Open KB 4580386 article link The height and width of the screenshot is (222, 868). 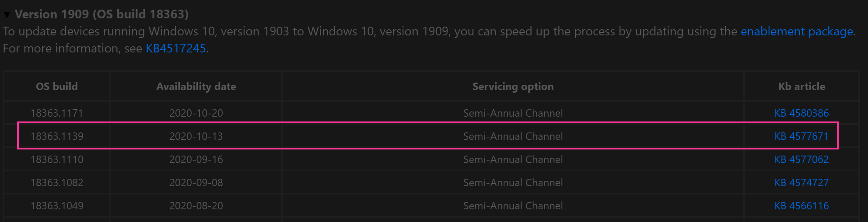801,113
